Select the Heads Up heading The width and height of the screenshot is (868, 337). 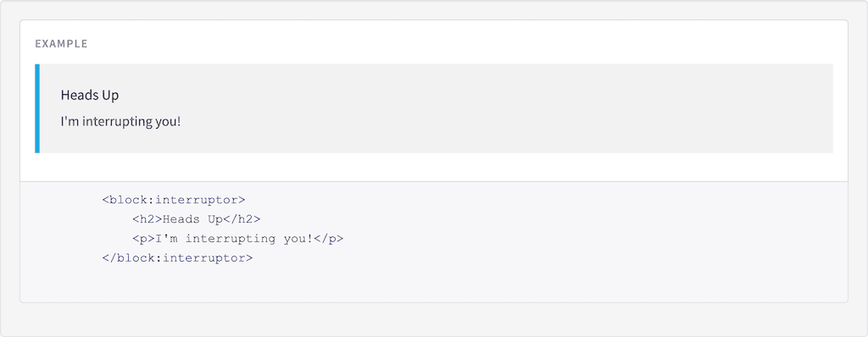tap(90, 95)
